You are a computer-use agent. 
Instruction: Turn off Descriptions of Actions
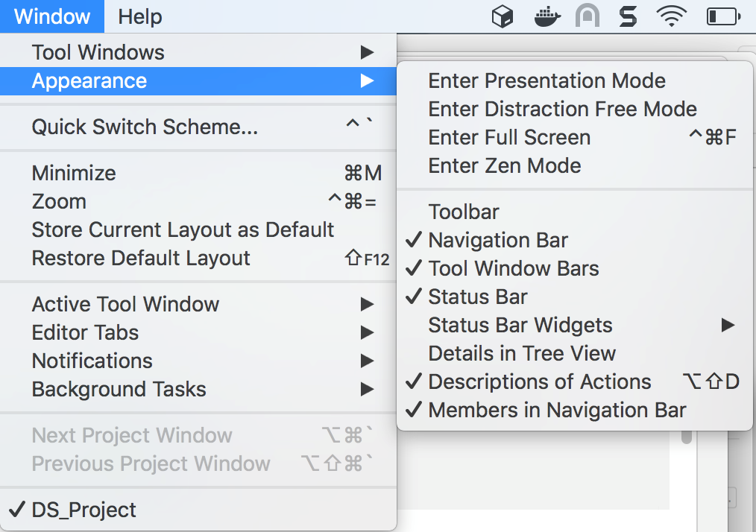click(x=540, y=381)
